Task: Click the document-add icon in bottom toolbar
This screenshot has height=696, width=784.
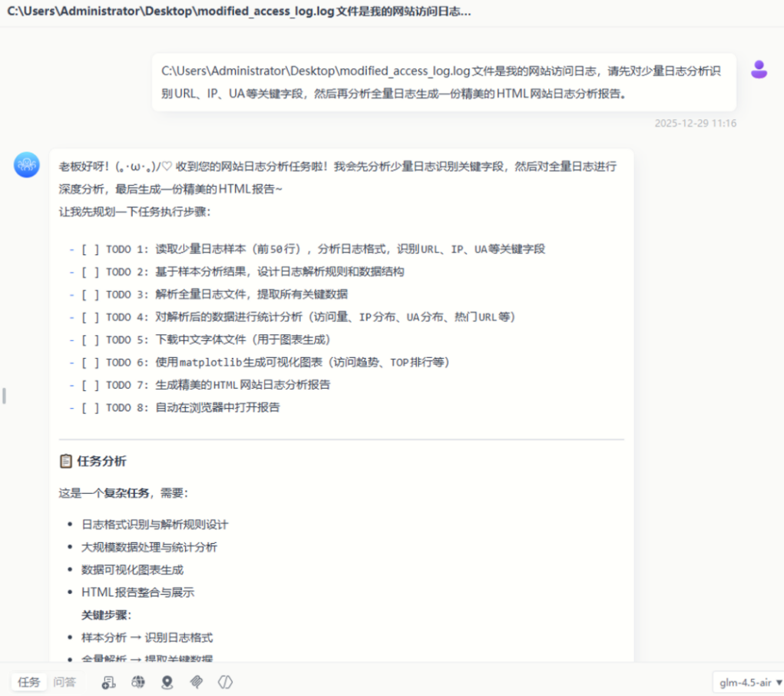Action: (x=109, y=682)
